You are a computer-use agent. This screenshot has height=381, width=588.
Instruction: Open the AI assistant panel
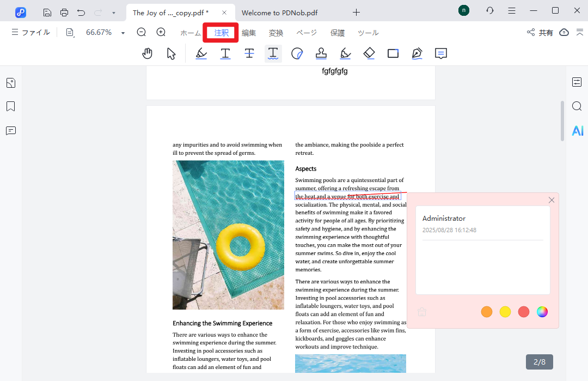click(577, 131)
